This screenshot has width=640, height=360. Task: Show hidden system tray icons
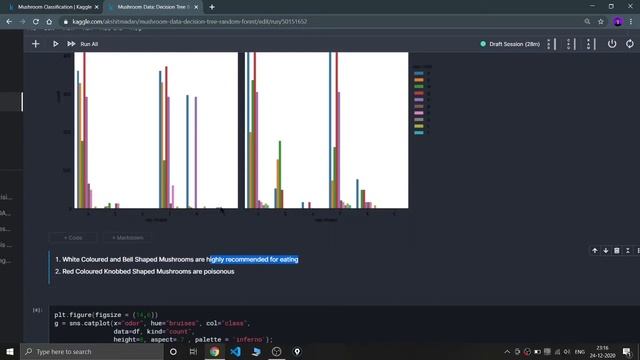click(x=507, y=352)
